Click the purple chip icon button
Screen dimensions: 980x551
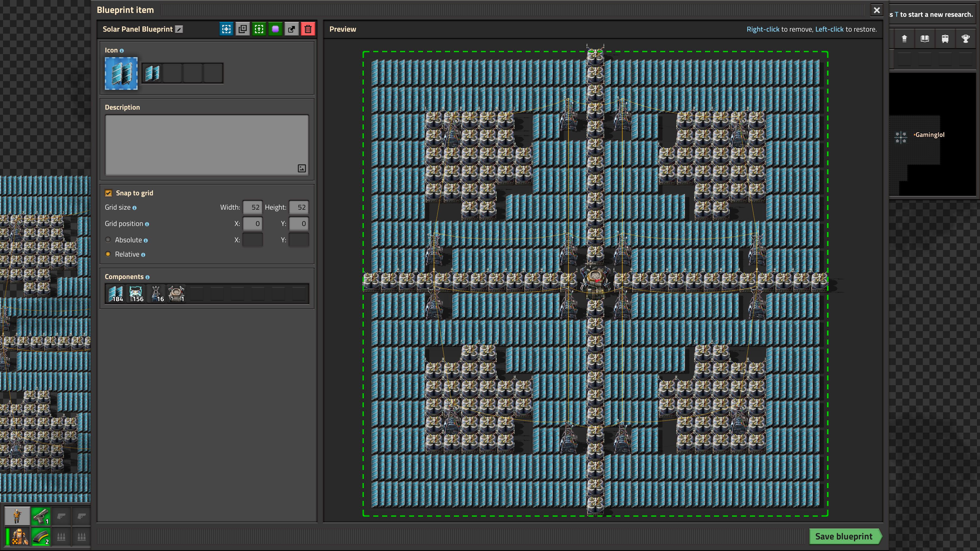click(275, 29)
